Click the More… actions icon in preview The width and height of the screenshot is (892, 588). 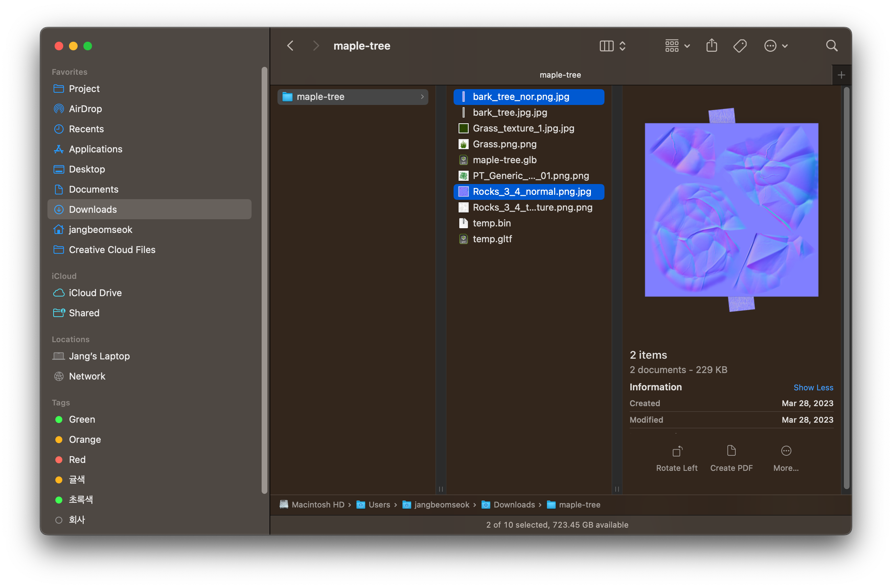click(x=786, y=451)
